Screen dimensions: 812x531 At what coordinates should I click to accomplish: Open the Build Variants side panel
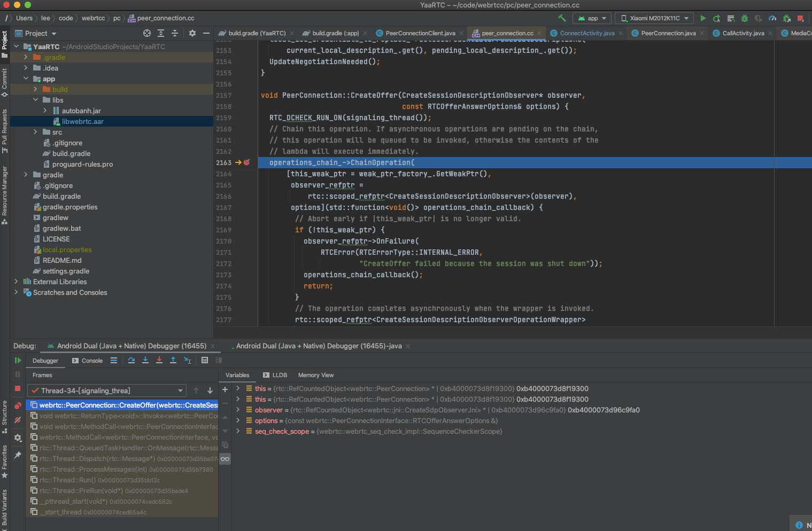pos(5,510)
